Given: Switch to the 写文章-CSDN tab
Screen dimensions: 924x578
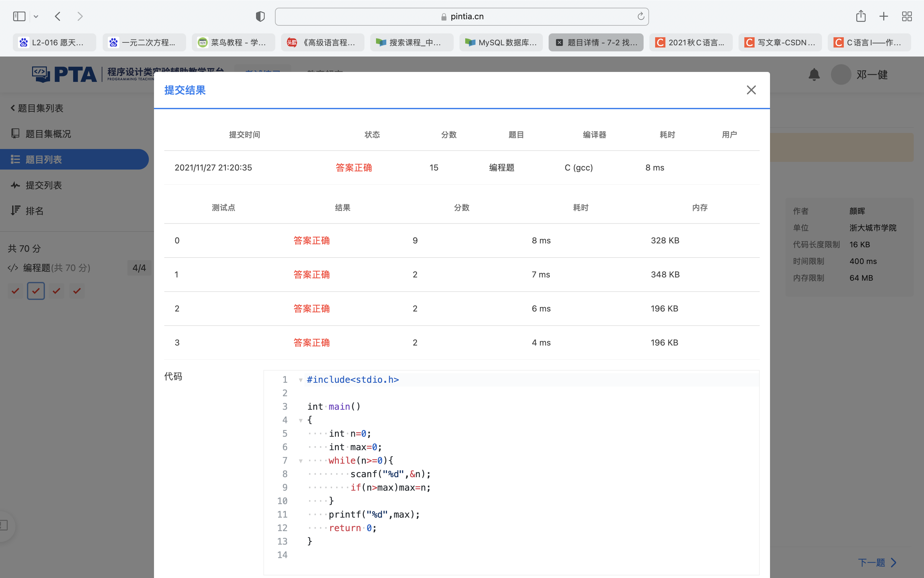Looking at the screenshot, I should pos(780,42).
